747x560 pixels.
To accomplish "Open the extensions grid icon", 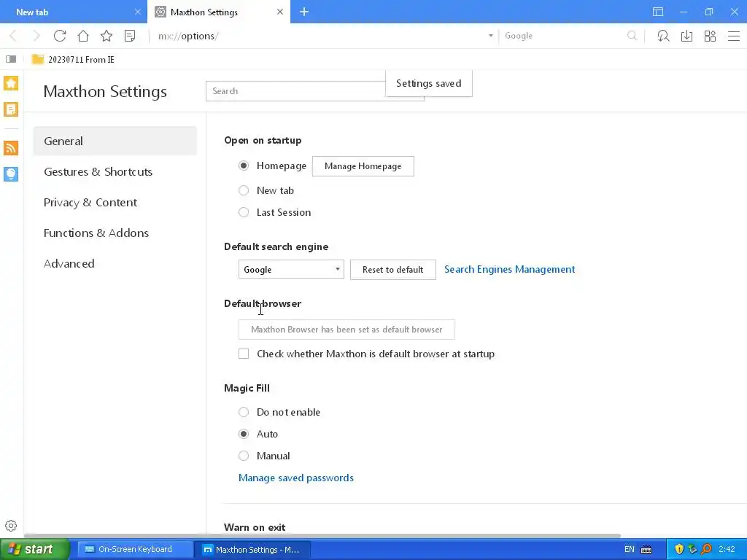I will pyautogui.click(x=710, y=36).
